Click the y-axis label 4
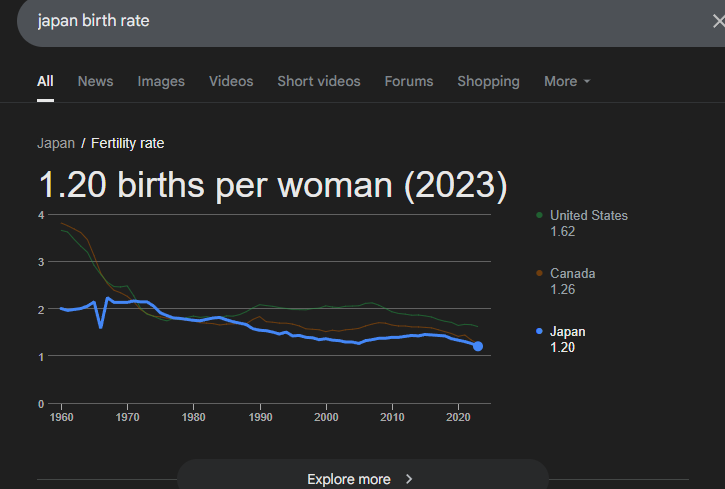 pyautogui.click(x=41, y=215)
